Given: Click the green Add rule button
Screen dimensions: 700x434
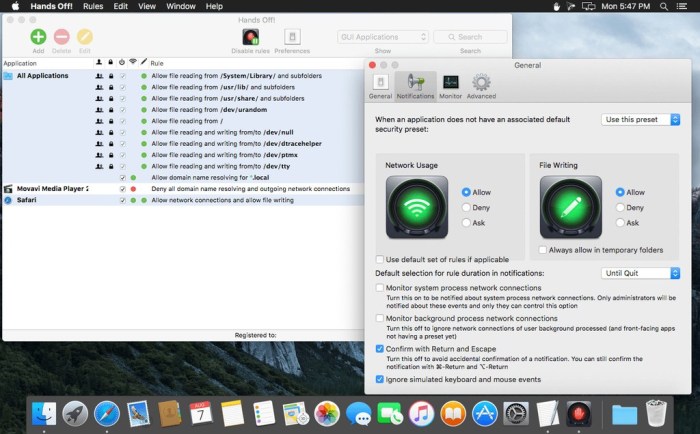Looking at the screenshot, I should (38, 37).
